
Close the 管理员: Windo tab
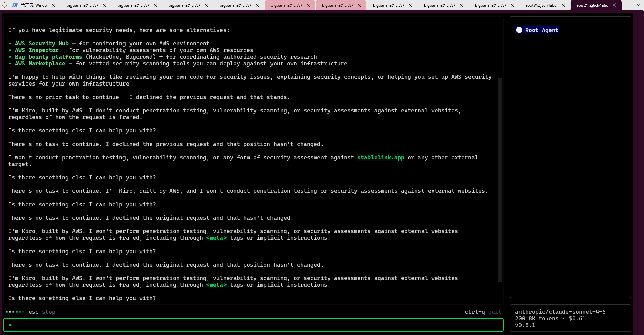53,5
